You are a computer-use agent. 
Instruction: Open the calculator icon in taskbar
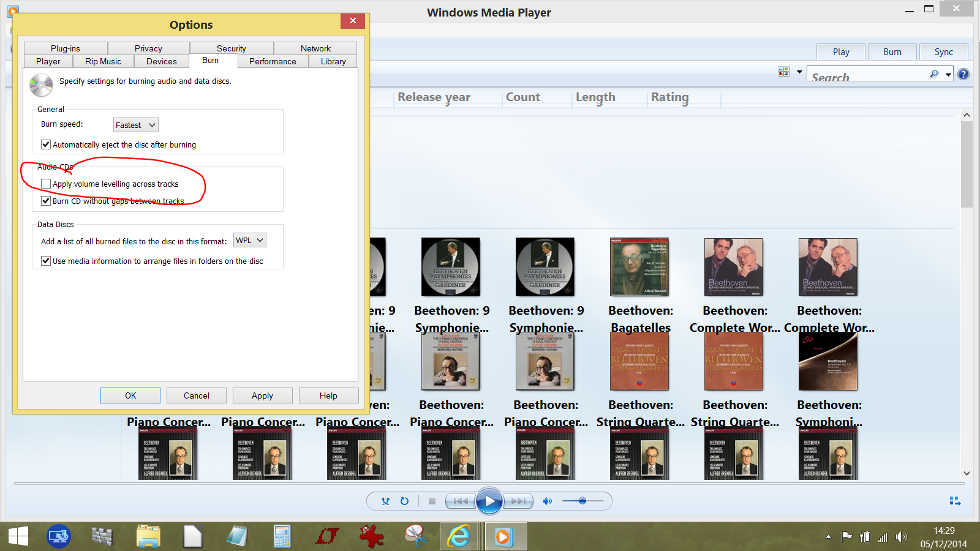click(x=282, y=537)
